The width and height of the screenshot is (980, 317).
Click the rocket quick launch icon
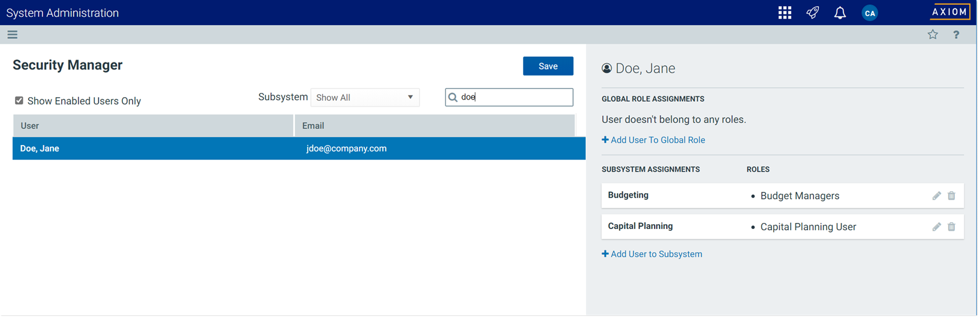coord(812,13)
